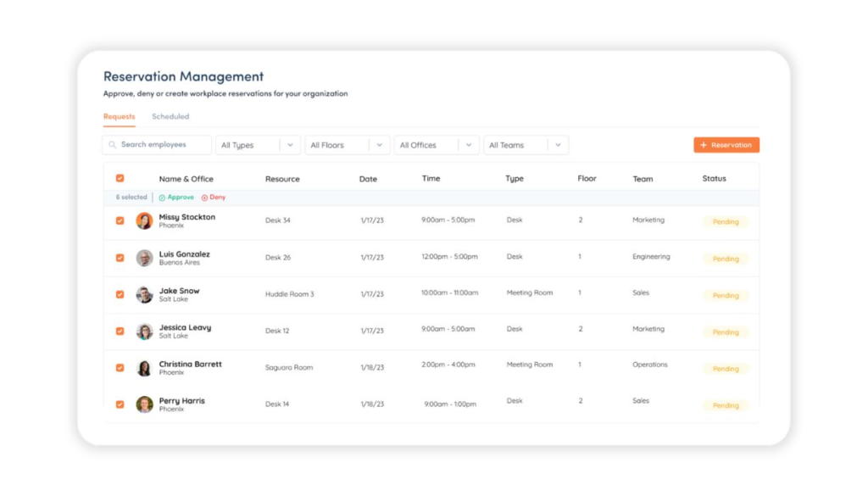Viewport: 868px width, 496px height.
Task: Select the Jessica Leavy name
Action: (x=185, y=328)
